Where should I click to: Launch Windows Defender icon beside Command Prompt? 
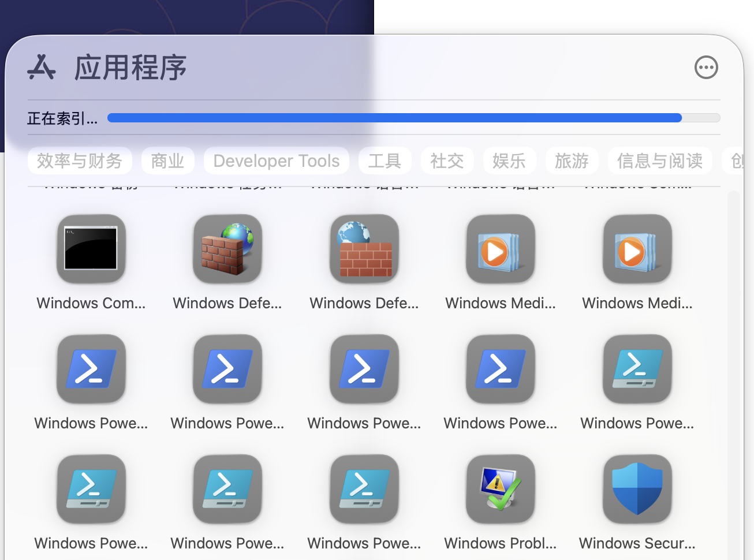click(x=227, y=249)
